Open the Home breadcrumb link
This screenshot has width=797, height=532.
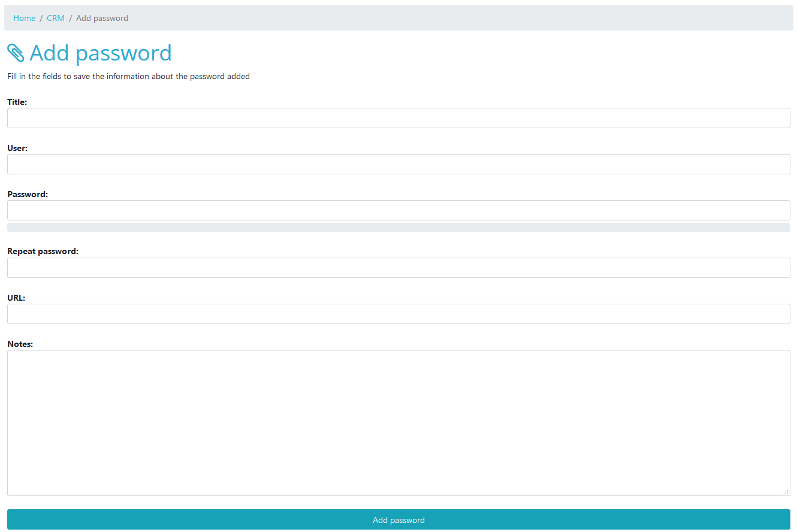click(x=24, y=18)
